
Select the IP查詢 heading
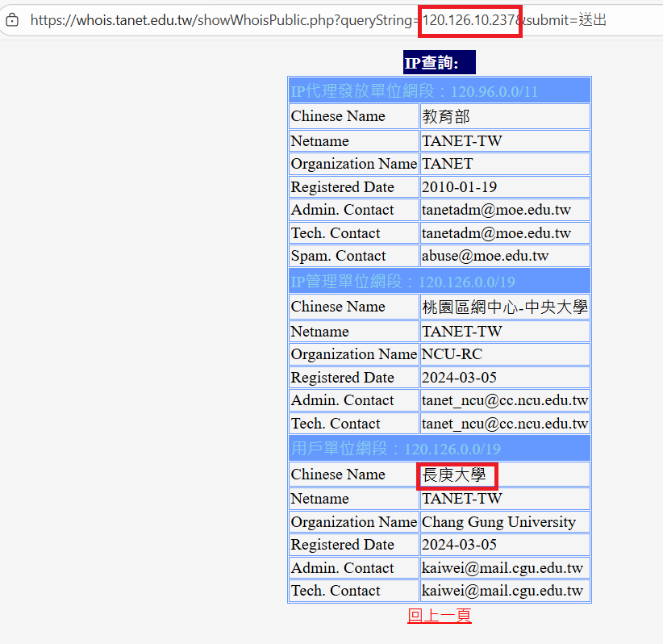[440, 62]
